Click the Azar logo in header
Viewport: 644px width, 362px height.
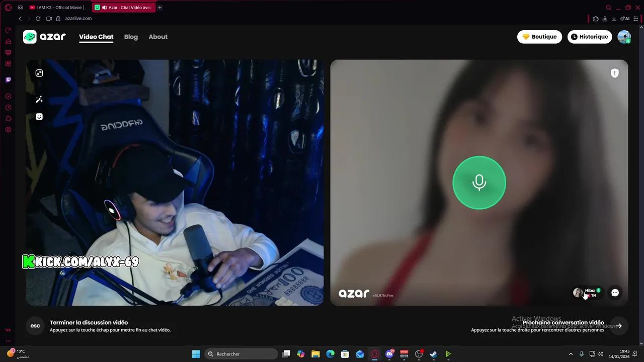(44, 37)
